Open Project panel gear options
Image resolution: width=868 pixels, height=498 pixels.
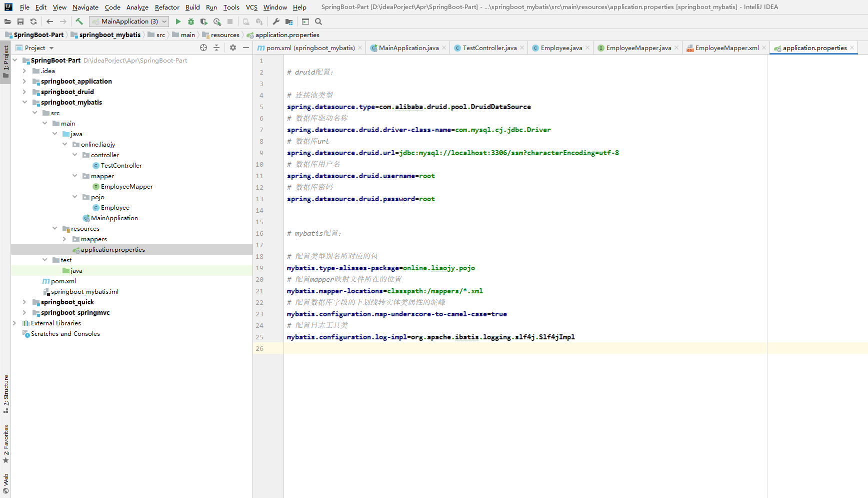[233, 48]
